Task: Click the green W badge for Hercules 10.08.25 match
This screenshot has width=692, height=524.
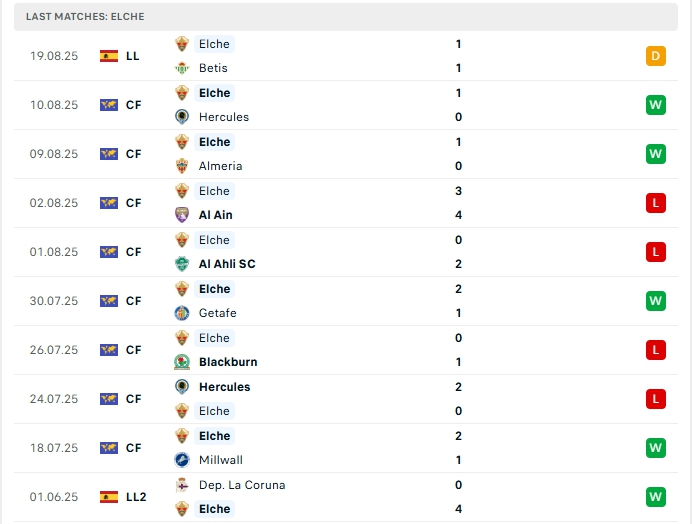Action: [656, 105]
